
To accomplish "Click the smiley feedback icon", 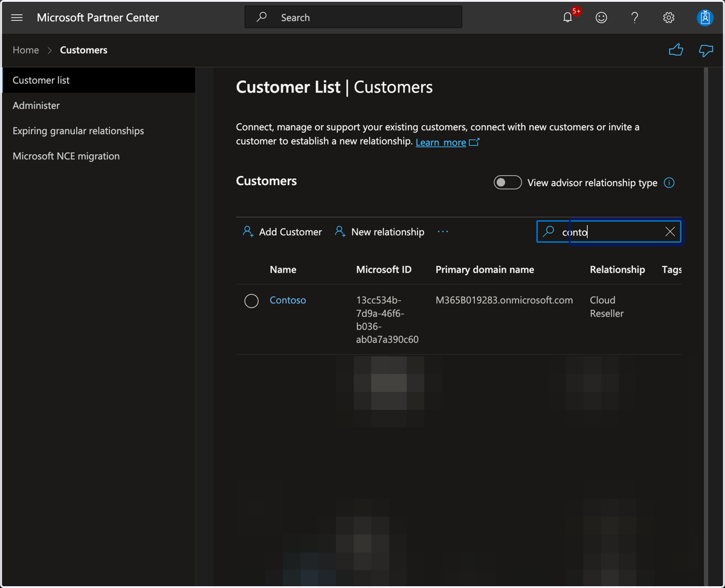I will pos(601,18).
